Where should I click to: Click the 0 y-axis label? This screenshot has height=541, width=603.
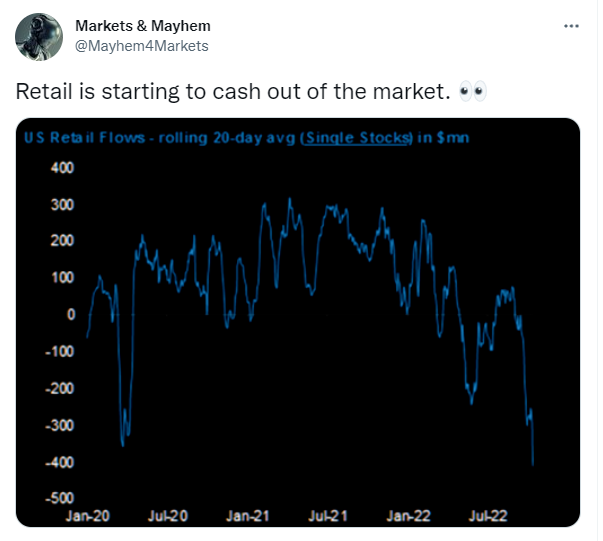point(71,315)
